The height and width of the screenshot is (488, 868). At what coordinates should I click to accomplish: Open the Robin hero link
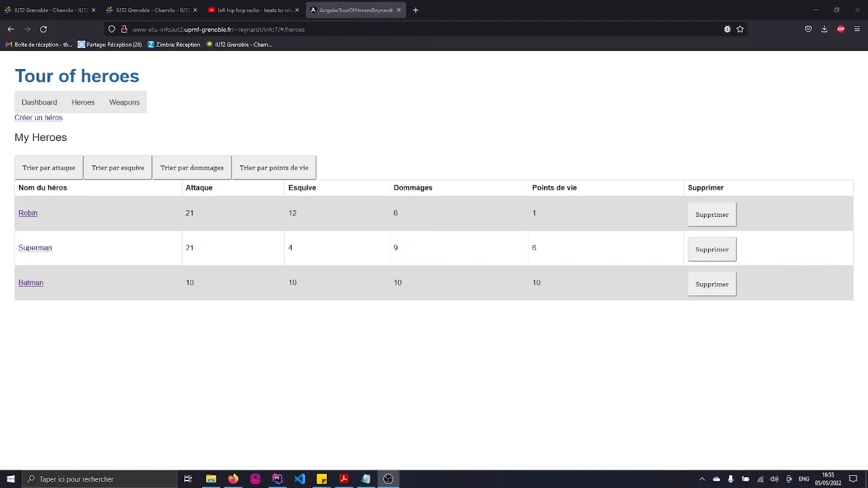coord(28,213)
